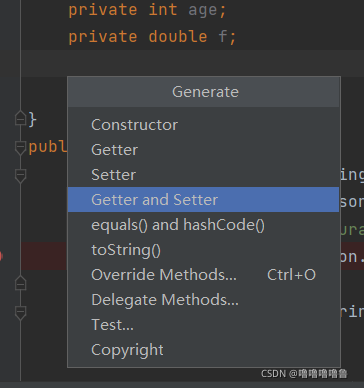This screenshot has width=364, height=388.
Task: Choose Constructor from the Generate menu
Action: point(203,125)
